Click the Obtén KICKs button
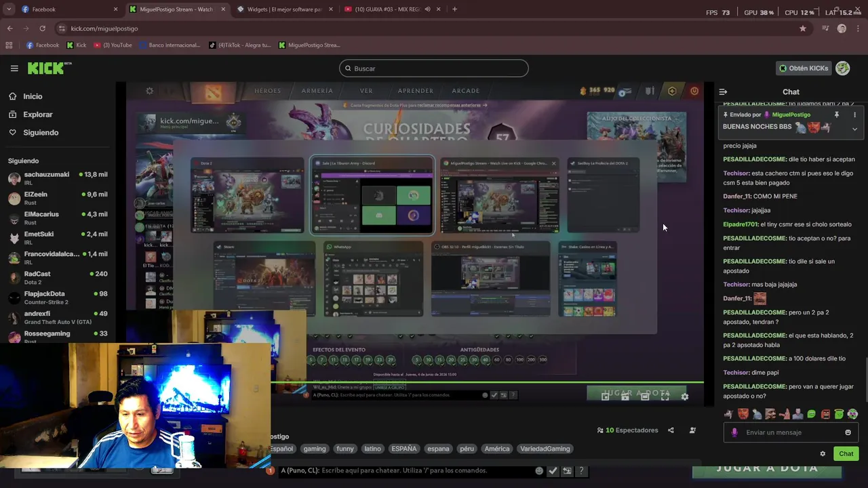 (x=804, y=68)
